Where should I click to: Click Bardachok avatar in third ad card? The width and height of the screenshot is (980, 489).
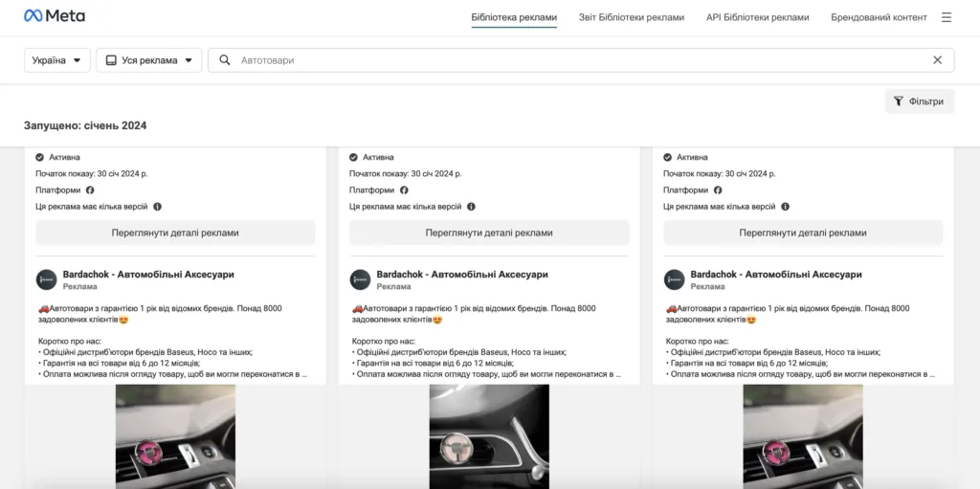(674, 279)
